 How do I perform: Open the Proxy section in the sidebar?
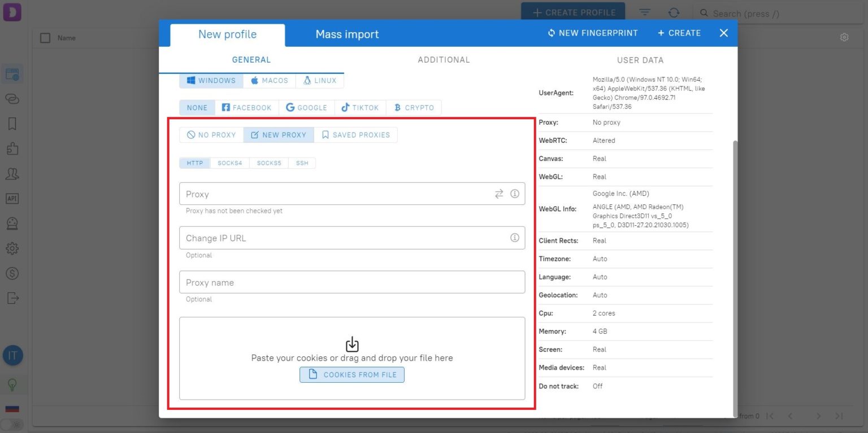pos(12,99)
